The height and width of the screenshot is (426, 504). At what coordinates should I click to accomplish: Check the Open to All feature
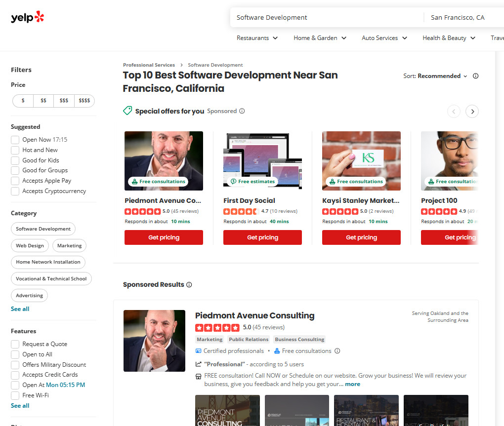15,354
